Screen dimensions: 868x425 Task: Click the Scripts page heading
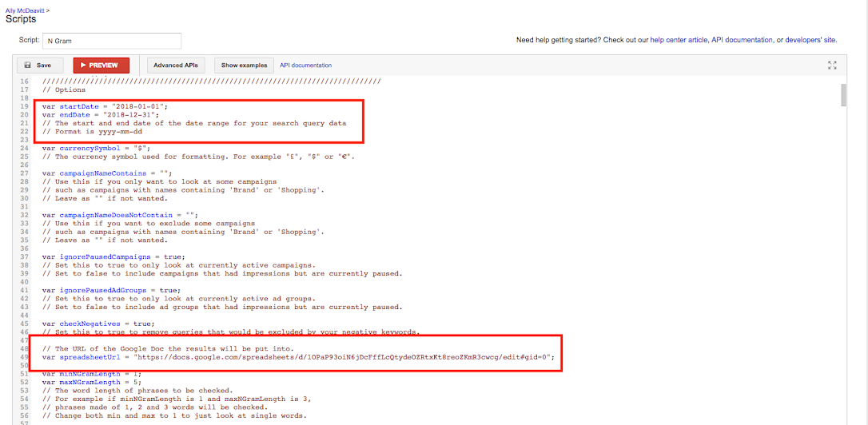tap(21, 19)
